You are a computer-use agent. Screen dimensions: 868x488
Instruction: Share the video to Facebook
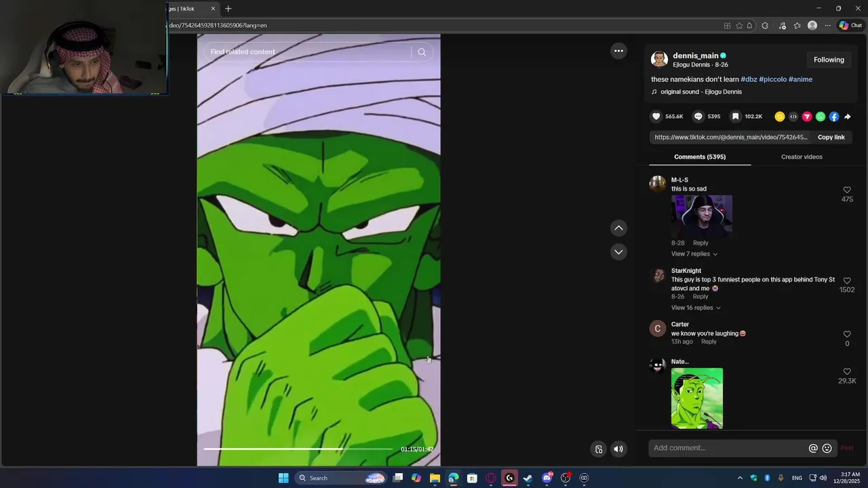click(x=834, y=117)
